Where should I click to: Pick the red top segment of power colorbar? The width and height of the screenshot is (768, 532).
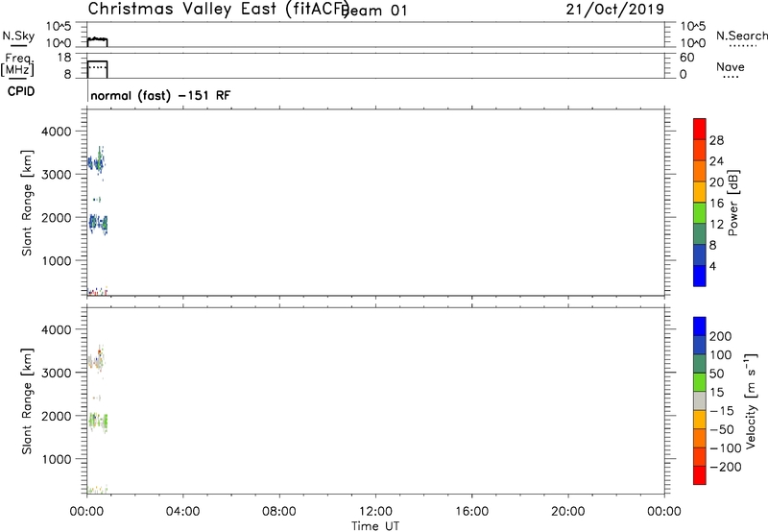coord(700,130)
